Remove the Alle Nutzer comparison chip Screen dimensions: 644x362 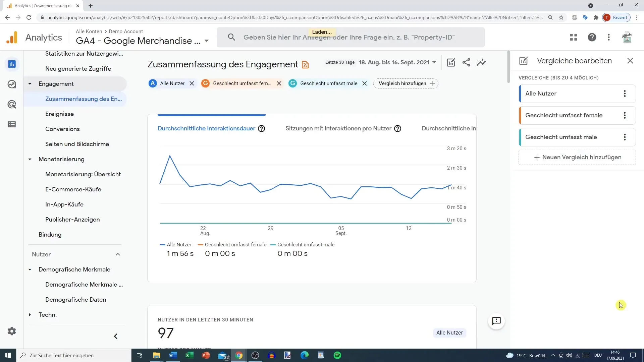coord(192,83)
